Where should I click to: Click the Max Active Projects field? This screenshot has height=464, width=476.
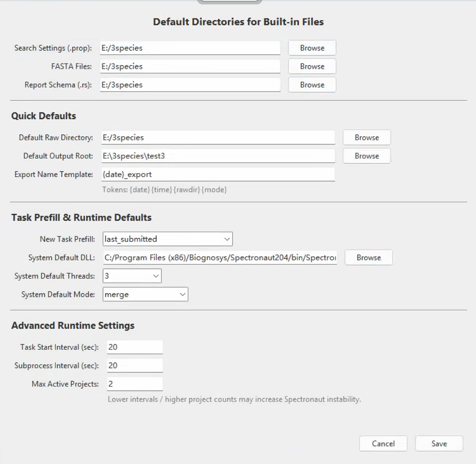[x=135, y=384]
